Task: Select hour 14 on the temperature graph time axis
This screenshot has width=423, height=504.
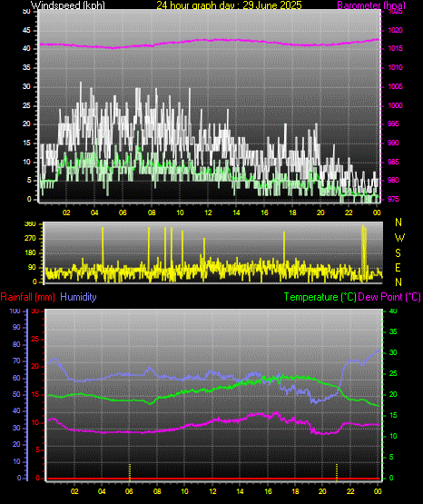Action: [x=240, y=491]
